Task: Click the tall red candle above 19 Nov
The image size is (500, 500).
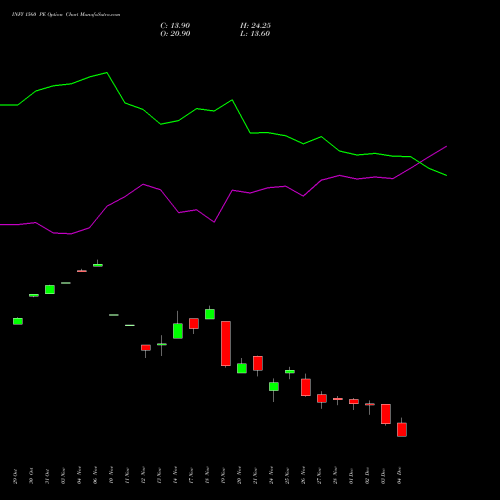Action: click(x=226, y=344)
